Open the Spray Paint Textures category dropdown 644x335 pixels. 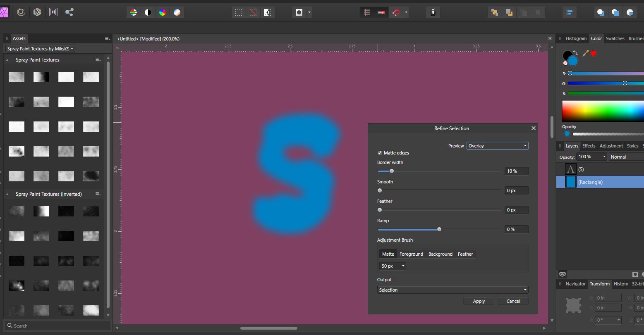pyautogui.click(x=41, y=49)
